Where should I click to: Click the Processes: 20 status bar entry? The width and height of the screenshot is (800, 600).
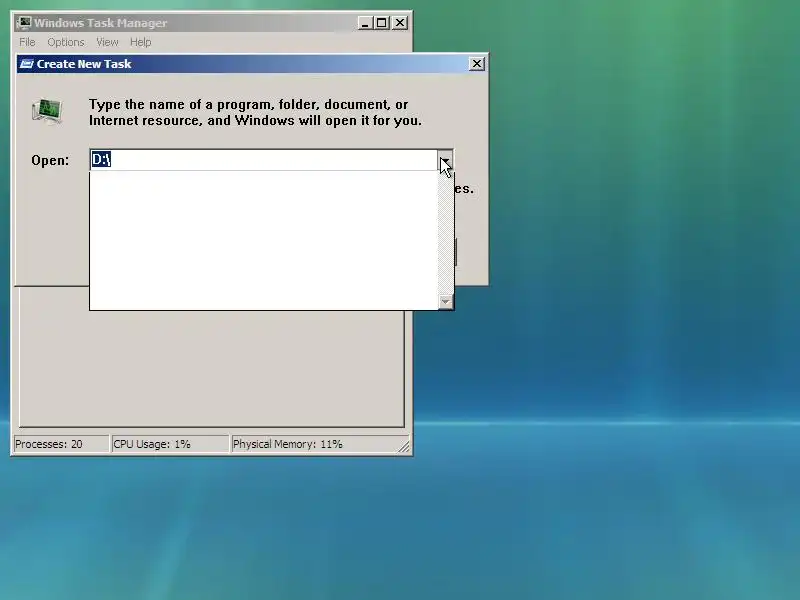(61, 444)
